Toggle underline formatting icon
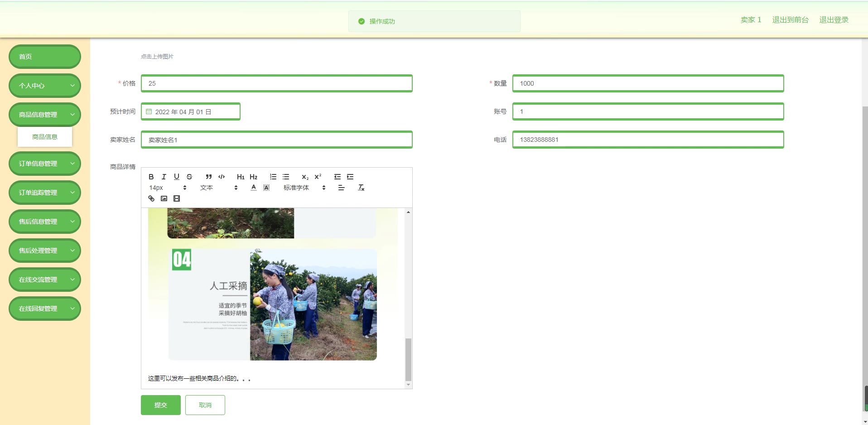Screen dimensions: 868x425 [x=177, y=177]
